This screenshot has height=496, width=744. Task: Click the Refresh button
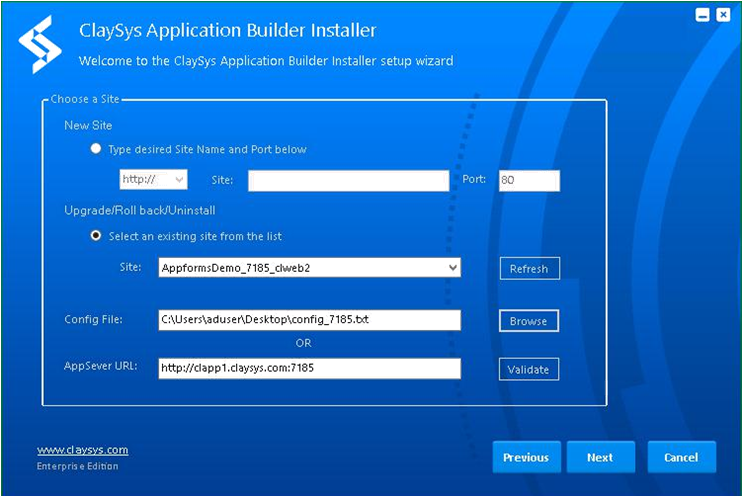530,269
